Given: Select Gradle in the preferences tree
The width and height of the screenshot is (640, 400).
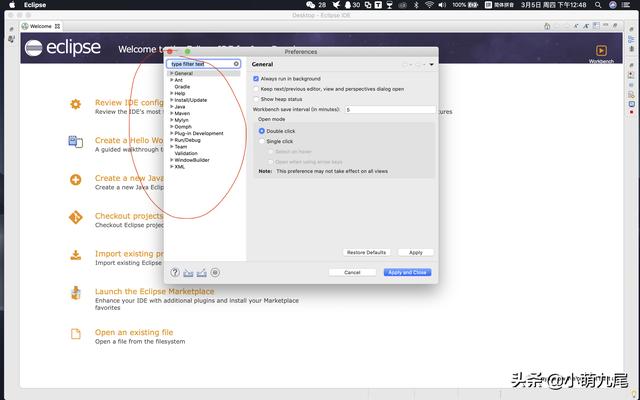Looking at the screenshot, I should (x=182, y=87).
